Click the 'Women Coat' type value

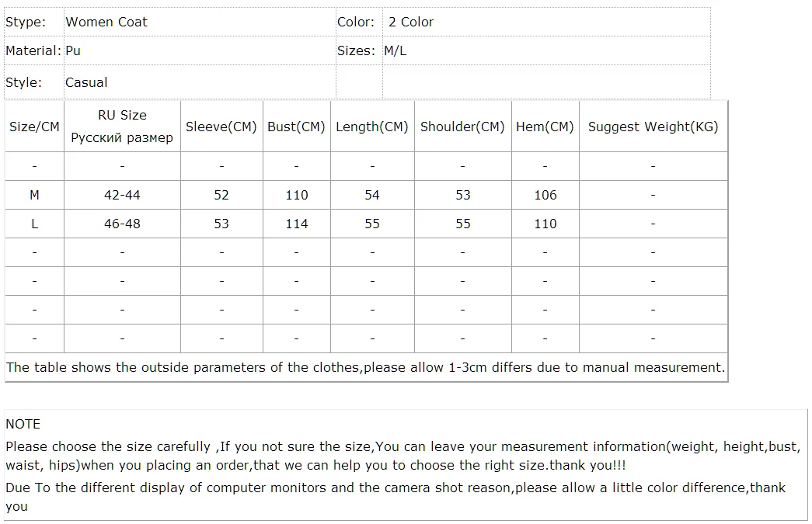tap(106, 22)
